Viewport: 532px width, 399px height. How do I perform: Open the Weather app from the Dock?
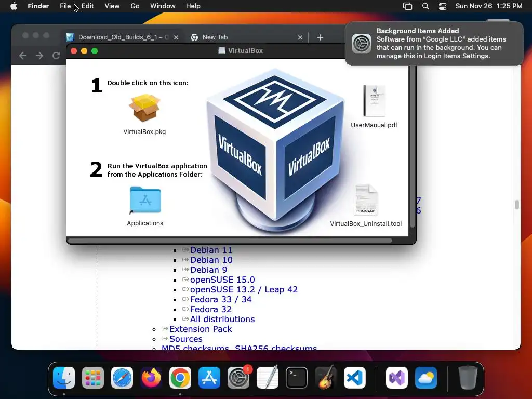click(426, 378)
